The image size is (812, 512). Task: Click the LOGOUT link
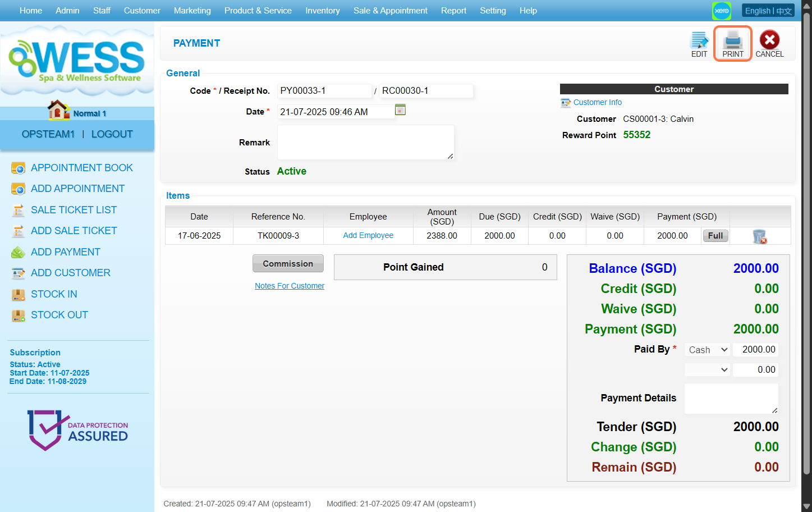(112, 134)
